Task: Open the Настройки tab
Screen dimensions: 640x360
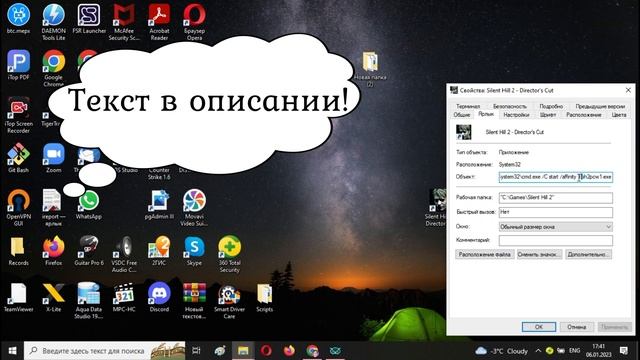Action: tap(516, 115)
